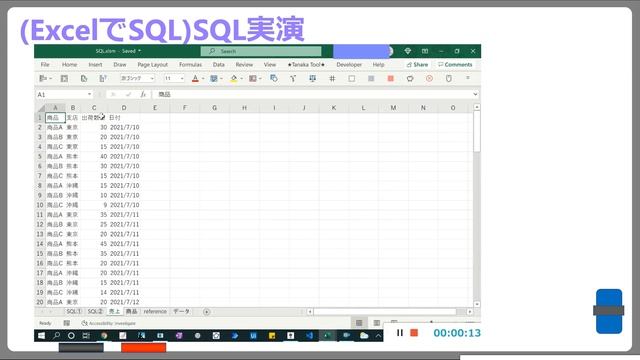Switch to Page Layout view in status bar
640x360 pixels.
[377, 323]
